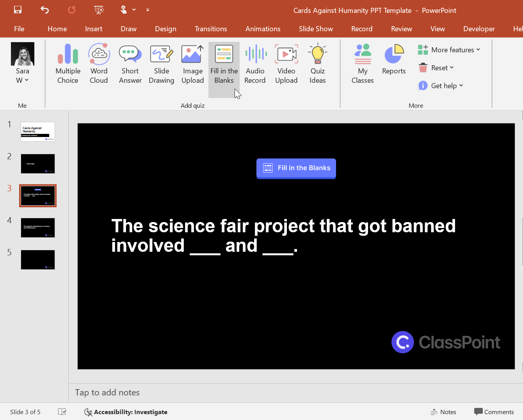Open My Classes

[363, 64]
